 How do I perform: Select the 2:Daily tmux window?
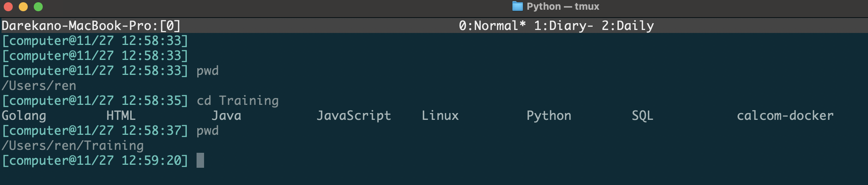[x=628, y=26]
